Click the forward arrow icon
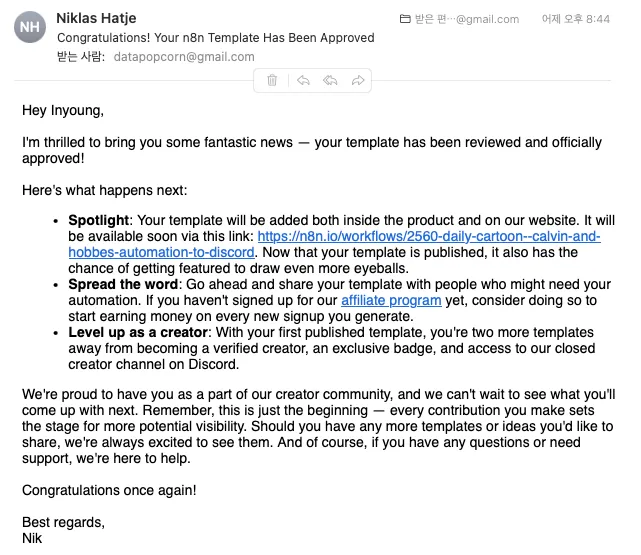 tap(357, 81)
